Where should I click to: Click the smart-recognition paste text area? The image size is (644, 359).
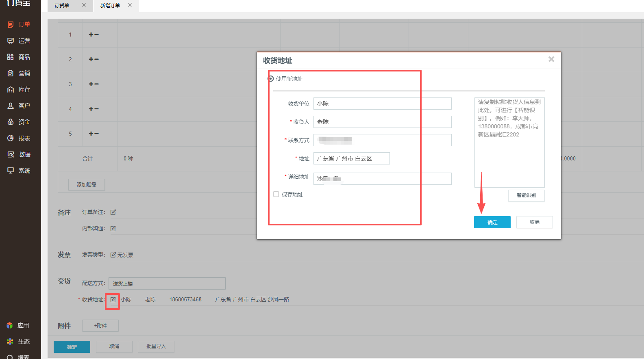pyautogui.click(x=509, y=143)
